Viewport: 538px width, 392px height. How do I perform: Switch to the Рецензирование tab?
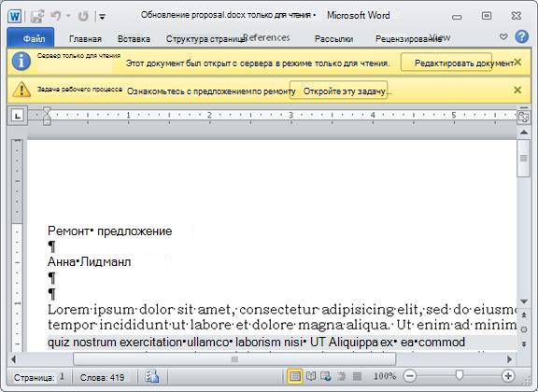[x=407, y=39]
